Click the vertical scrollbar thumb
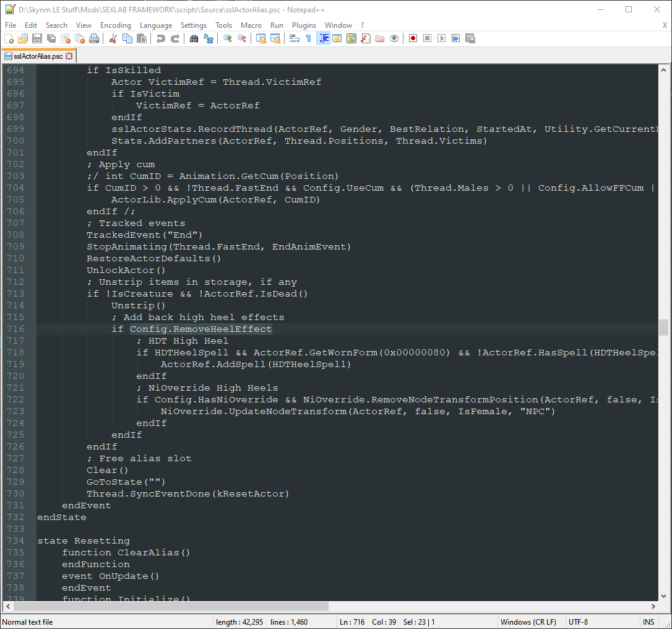The image size is (672, 629). tap(663, 328)
